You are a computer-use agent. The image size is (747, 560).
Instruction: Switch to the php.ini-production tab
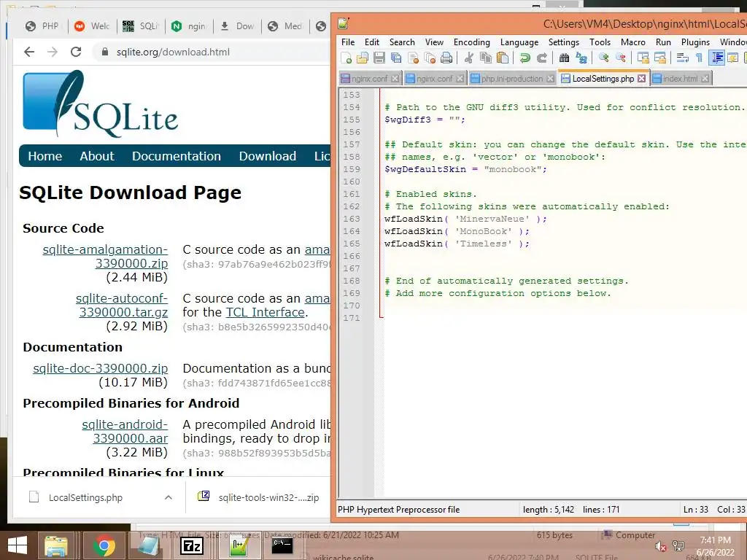[x=512, y=79]
